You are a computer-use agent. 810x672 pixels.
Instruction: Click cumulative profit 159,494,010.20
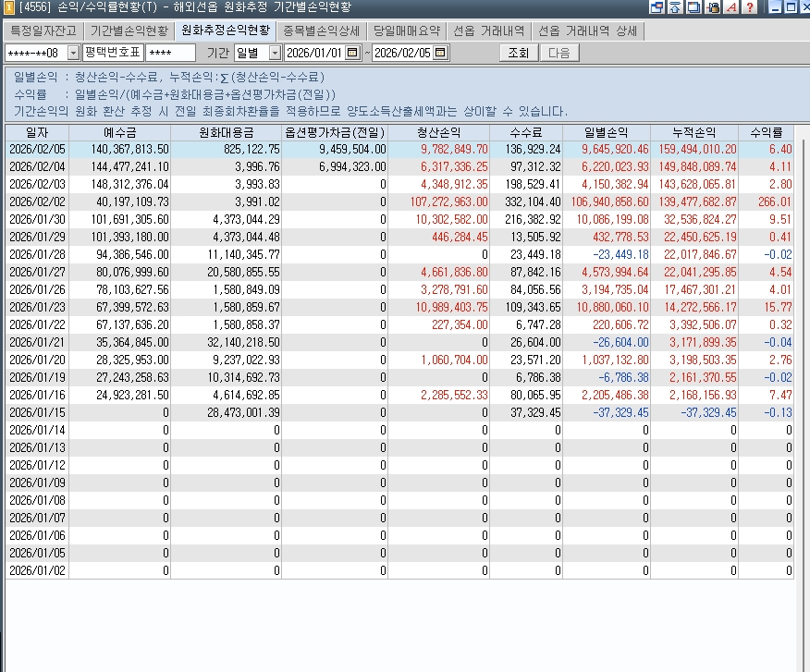[697, 149]
